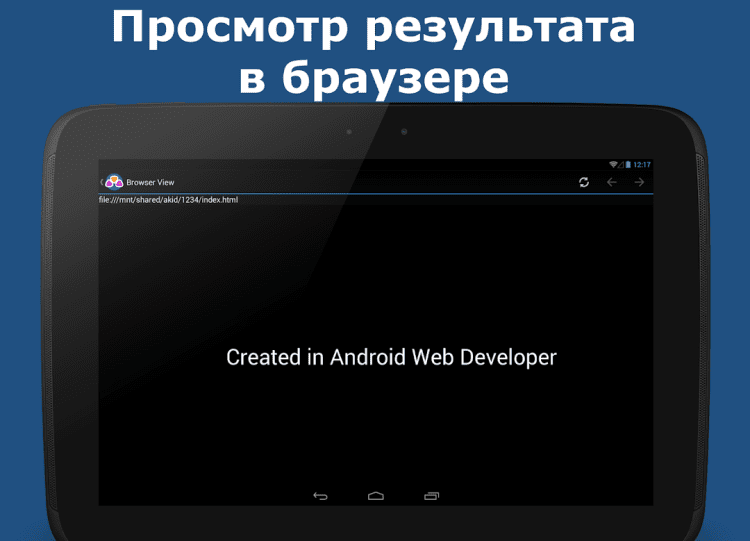This screenshot has width=750, height=541.
Task: Click the в браузере heading line
Action: point(374,77)
